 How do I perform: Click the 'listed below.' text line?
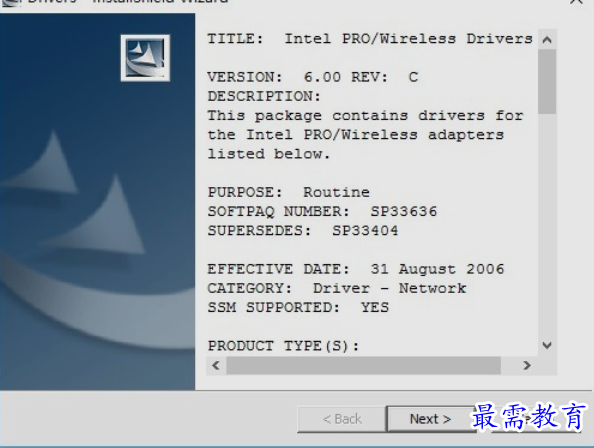[269, 154]
